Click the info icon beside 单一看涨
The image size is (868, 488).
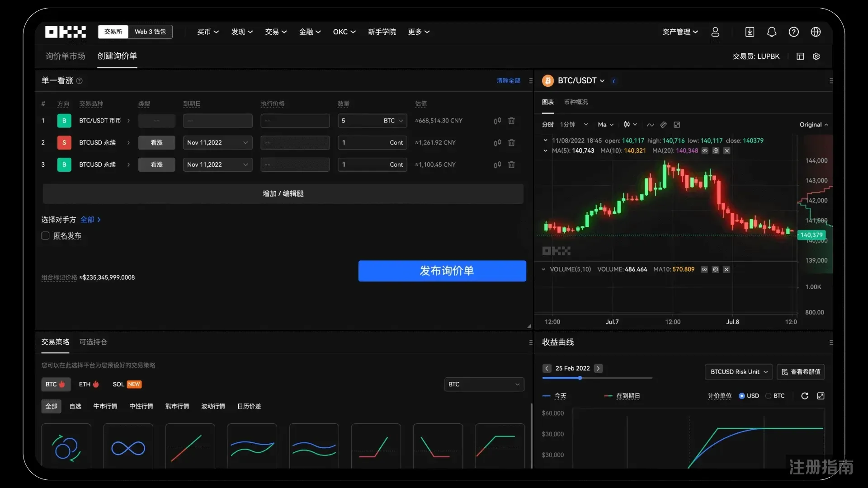click(80, 81)
